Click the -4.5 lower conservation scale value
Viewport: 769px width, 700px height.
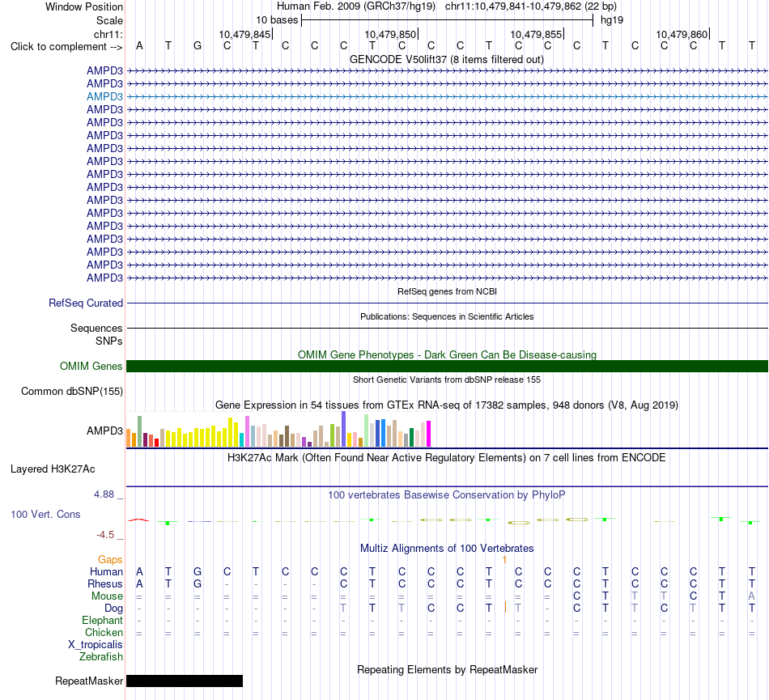(105, 535)
